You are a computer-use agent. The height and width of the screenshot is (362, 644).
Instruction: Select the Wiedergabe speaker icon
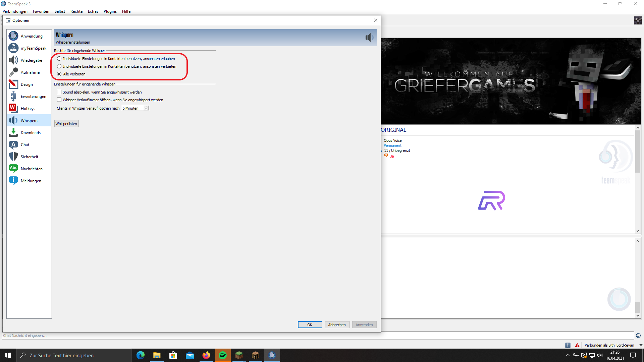pyautogui.click(x=13, y=60)
